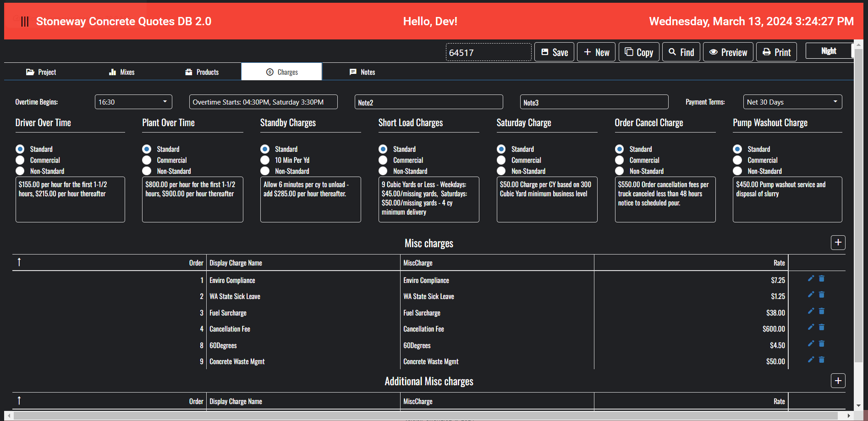Copy the current quote
Viewport: 868px width, 421px height.
[x=639, y=52]
